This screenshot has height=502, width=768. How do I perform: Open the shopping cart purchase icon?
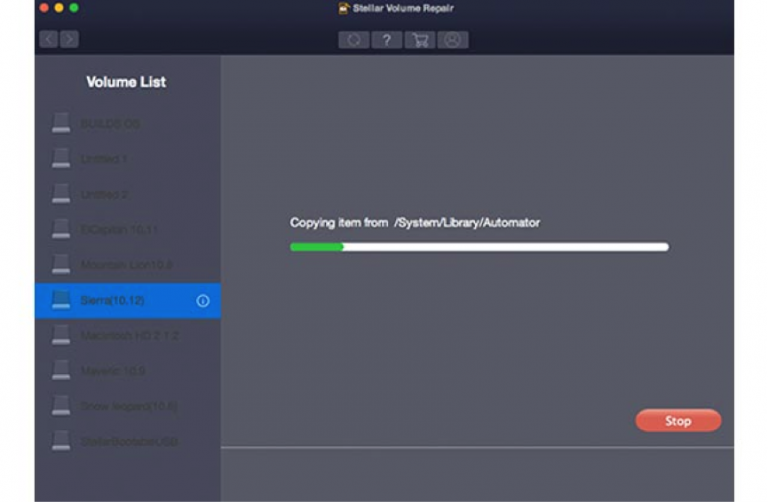420,40
